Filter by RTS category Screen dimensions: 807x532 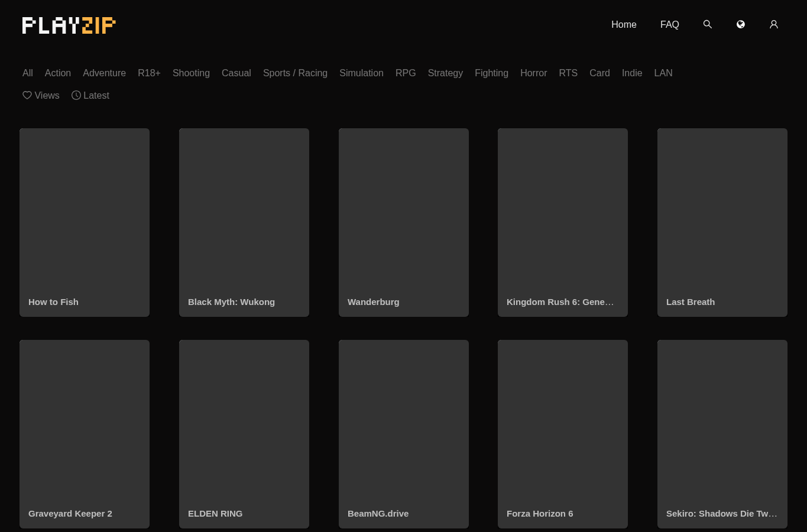pyautogui.click(x=568, y=73)
